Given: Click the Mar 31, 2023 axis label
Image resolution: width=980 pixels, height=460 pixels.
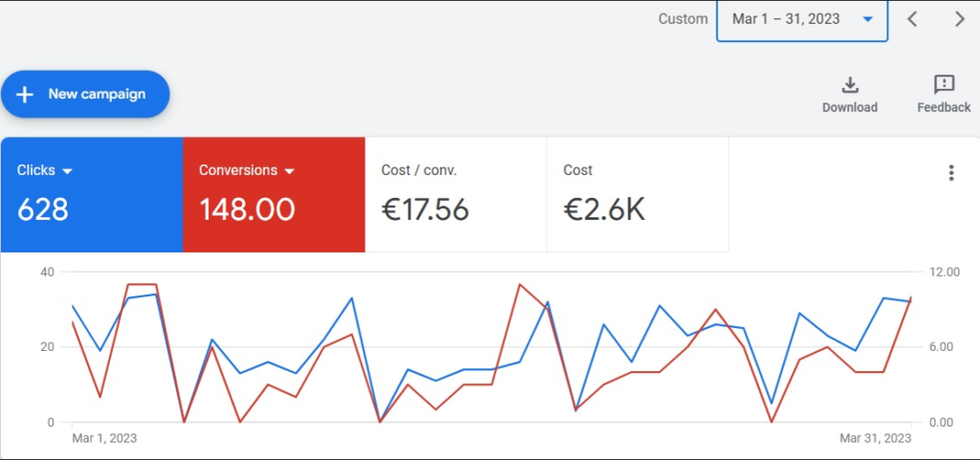Looking at the screenshot, I should [x=876, y=438].
